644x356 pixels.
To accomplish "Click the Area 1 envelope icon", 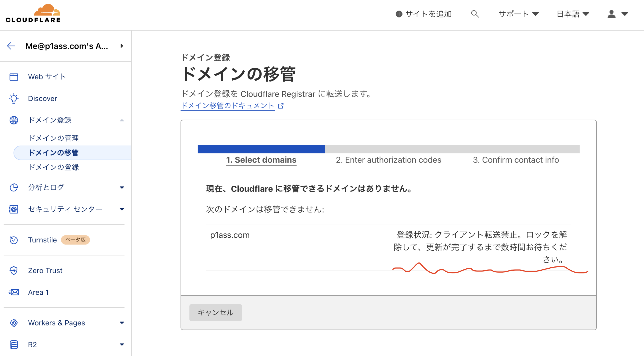I will (x=14, y=292).
